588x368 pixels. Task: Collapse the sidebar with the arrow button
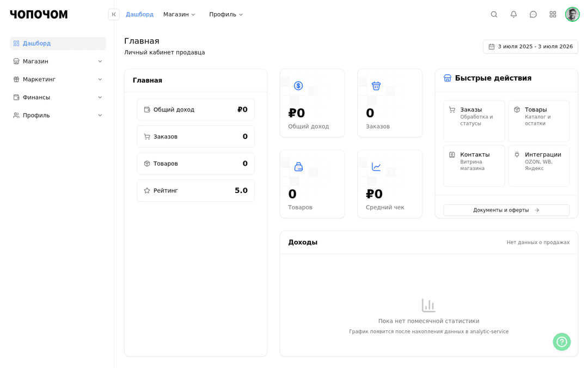coord(114,14)
